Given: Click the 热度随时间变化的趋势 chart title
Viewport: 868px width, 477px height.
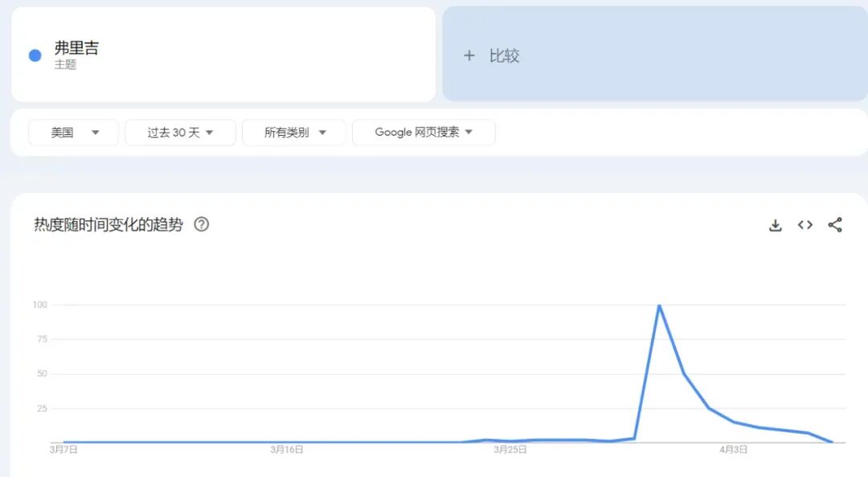Looking at the screenshot, I should coord(108,224).
